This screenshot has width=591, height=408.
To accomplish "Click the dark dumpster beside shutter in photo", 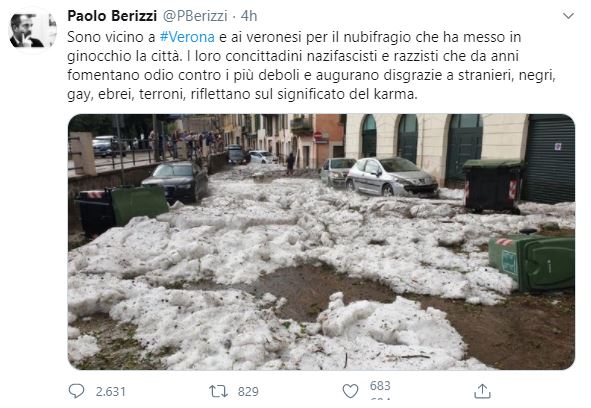I will pyautogui.click(x=493, y=185).
